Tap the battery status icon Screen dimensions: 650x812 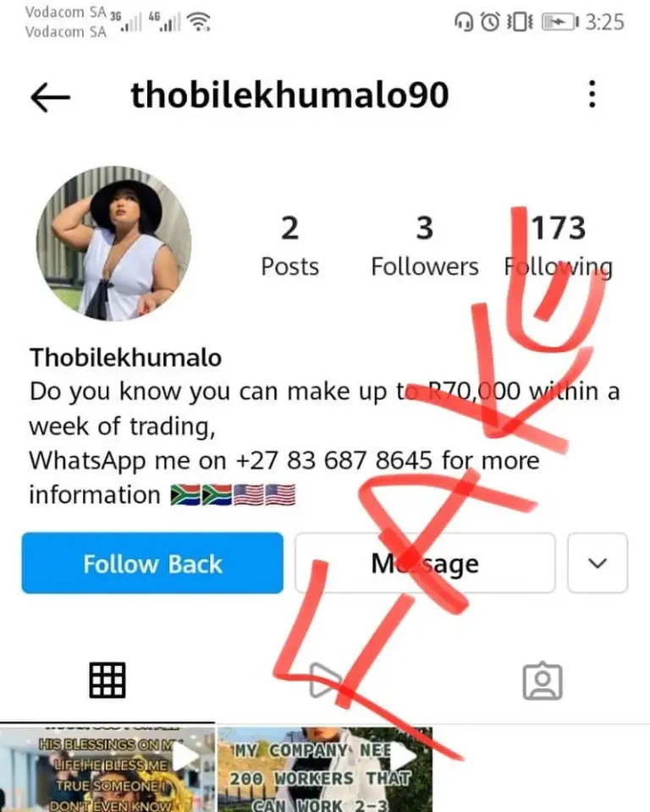559,22
